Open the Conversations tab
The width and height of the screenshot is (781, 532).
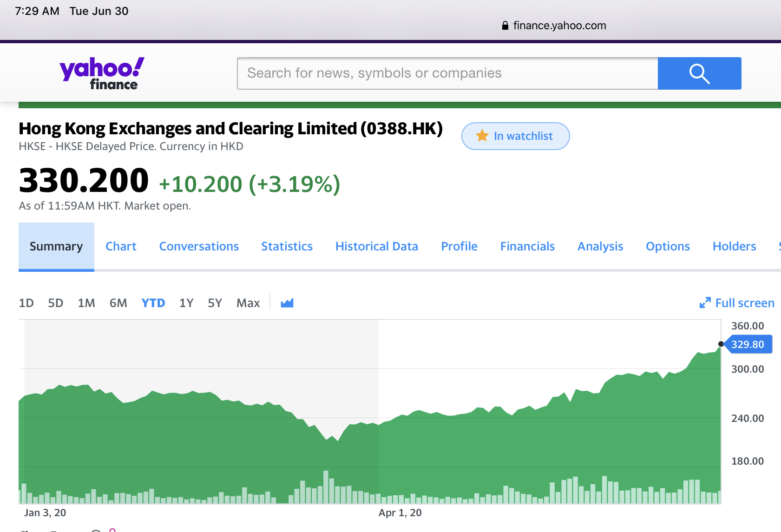click(199, 246)
